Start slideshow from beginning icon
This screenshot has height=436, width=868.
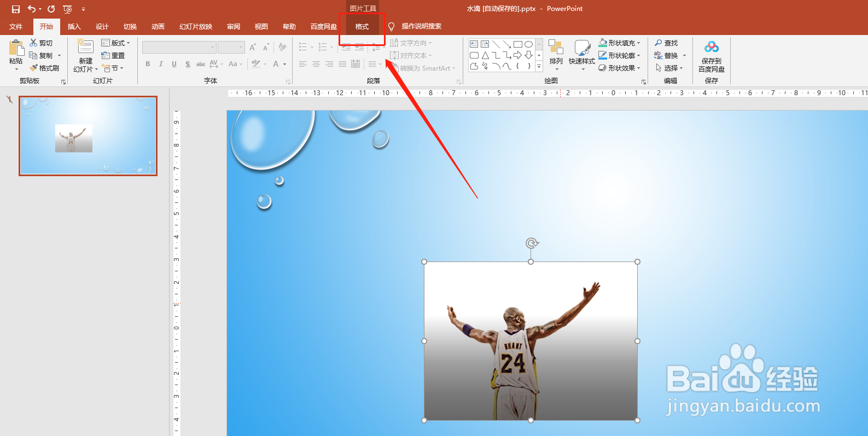[67, 9]
